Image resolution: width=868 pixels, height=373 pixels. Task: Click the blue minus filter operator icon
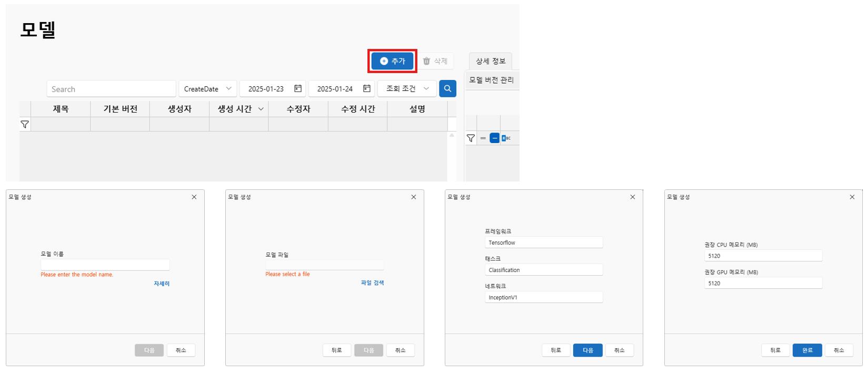pos(494,138)
